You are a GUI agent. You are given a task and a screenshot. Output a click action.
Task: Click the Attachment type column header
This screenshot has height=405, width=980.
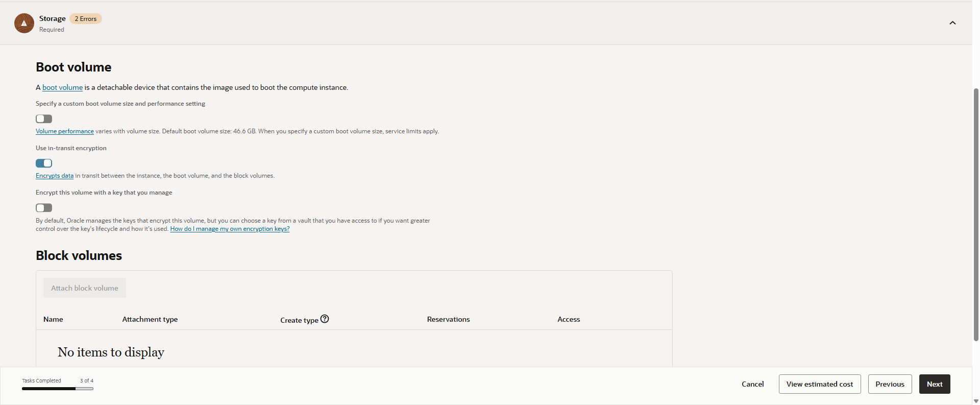click(x=150, y=319)
